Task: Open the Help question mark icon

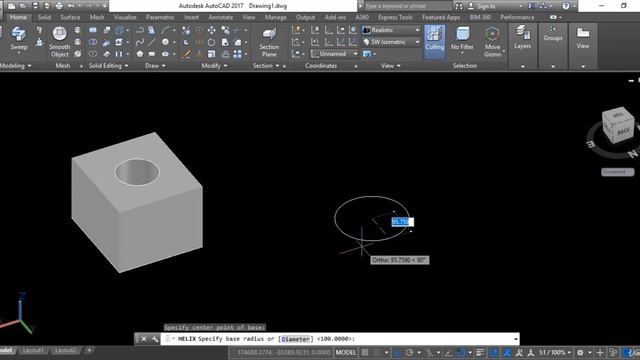Action: pyautogui.click(x=565, y=6)
